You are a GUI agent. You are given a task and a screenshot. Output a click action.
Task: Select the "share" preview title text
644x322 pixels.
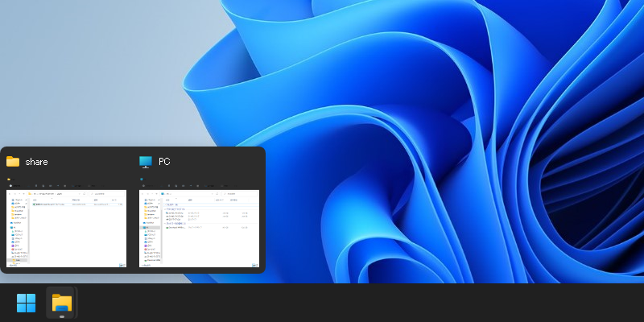tap(36, 162)
